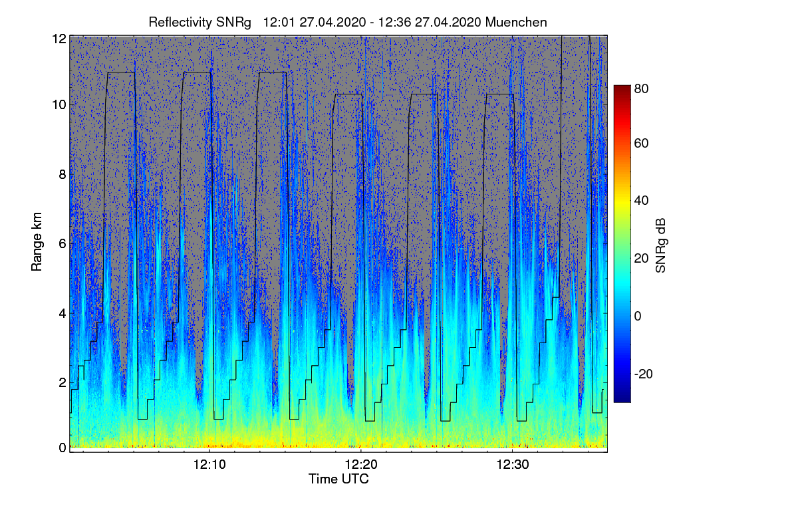Click the colorbar tick label 40
The width and height of the screenshot is (798, 532).
pyautogui.click(x=641, y=200)
